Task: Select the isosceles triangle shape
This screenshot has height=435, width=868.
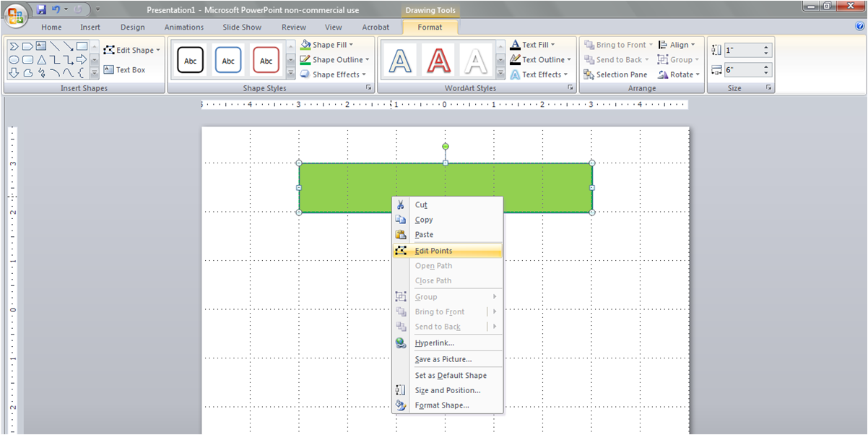Action: (x=41, y=59)
